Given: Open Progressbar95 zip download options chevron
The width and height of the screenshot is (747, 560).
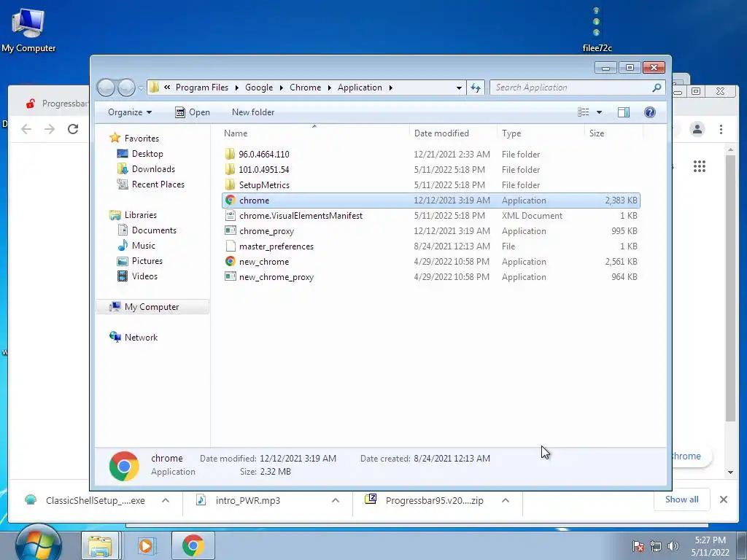Looking at the screenshot, I should click(x=506, y=500).
